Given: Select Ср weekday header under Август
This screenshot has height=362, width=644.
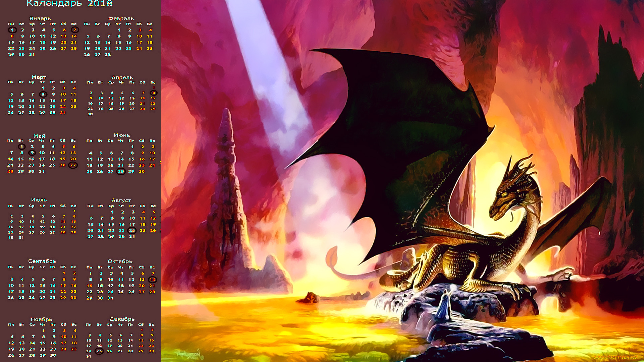Looking at the screenshot, I should [x=111, y=206].
